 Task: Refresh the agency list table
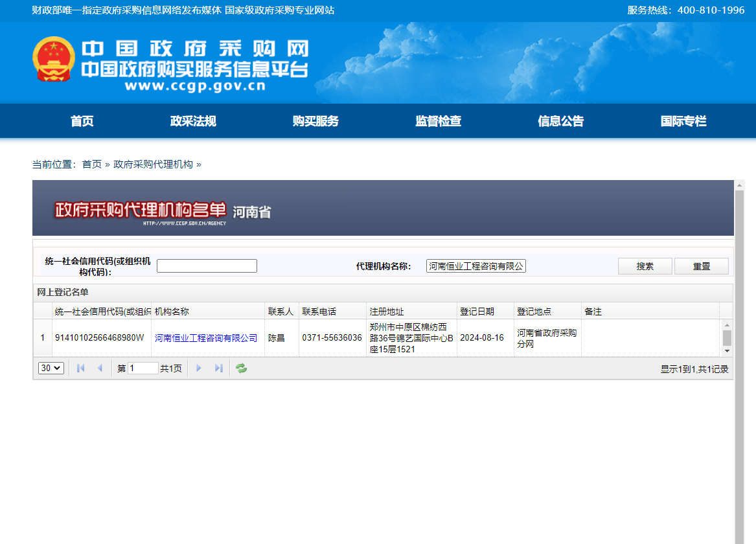[x=241, y=368]
